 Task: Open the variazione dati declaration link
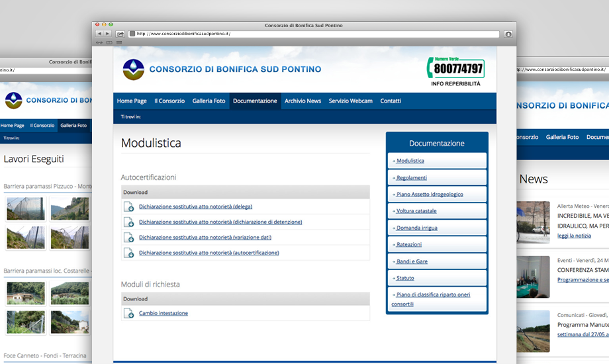[x=205, y=238]
